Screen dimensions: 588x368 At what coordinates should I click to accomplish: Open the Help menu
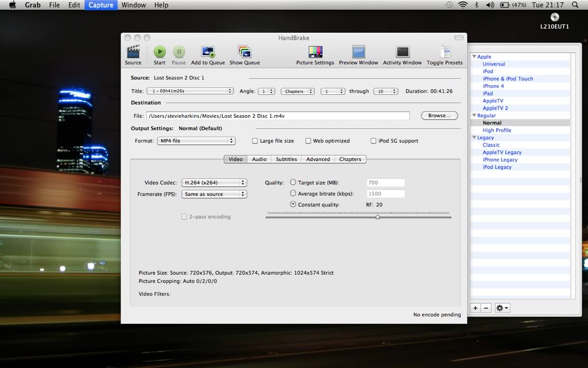(x=161, y=5)
